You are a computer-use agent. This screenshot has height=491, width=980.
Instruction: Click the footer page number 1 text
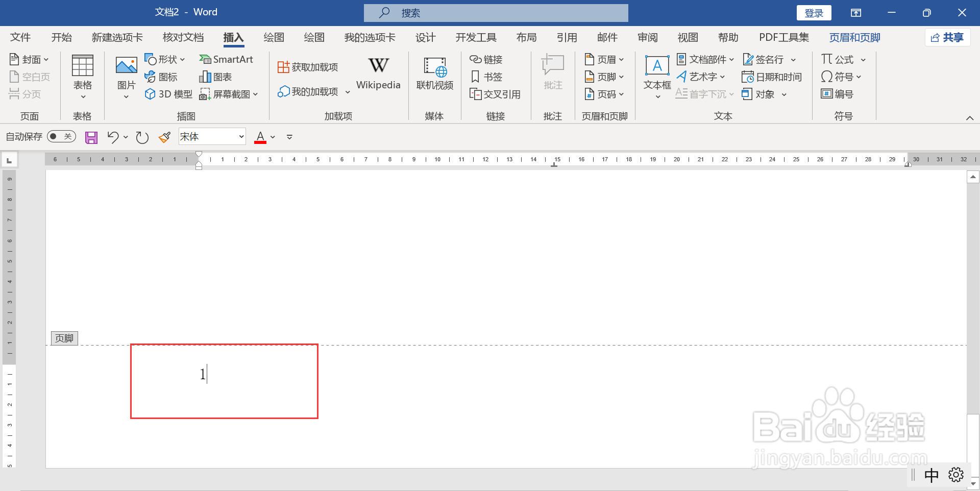point(203,374)
